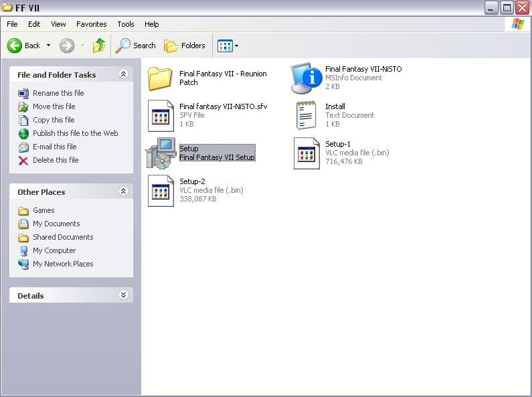The height and width of the screenshot is (397, 532).
Task: Click E-mail this file link
Action: pyautogui.click(x=55, y=147)
